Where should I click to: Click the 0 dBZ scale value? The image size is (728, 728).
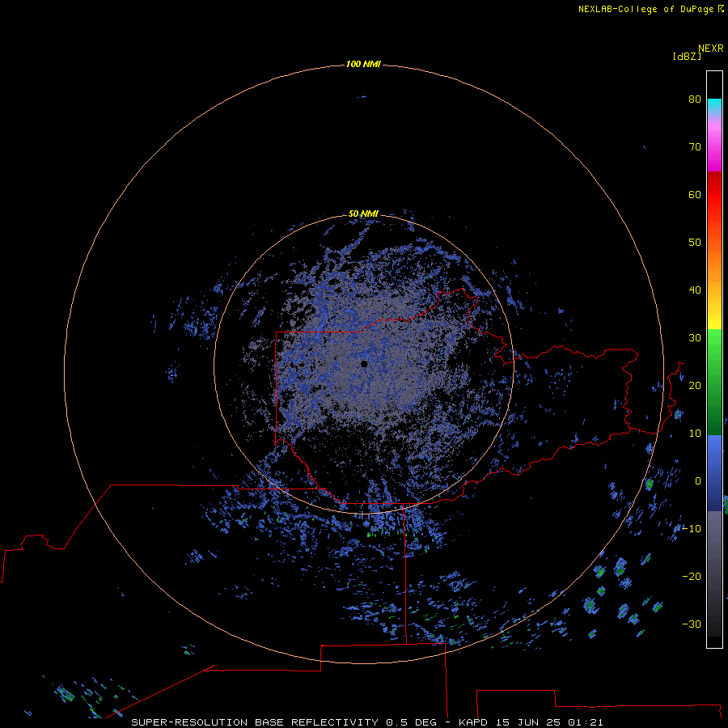coord(698,481)
